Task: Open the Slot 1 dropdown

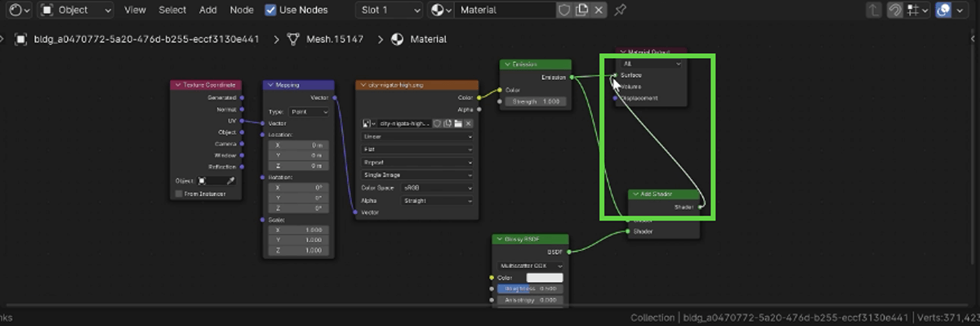Action: 390,10
